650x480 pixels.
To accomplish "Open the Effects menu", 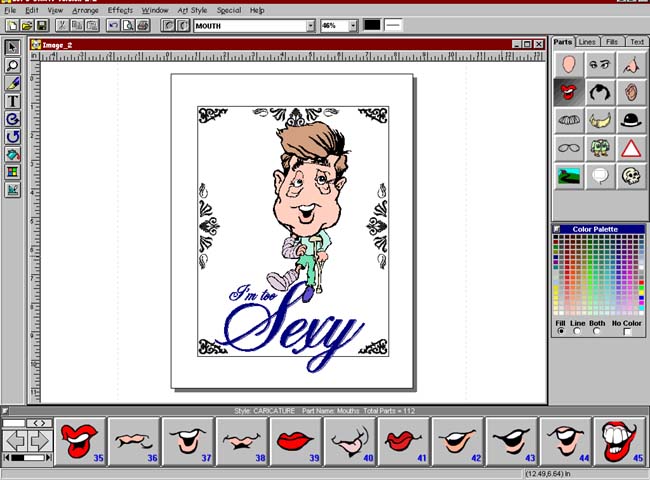I will click(x=120, y=10).
